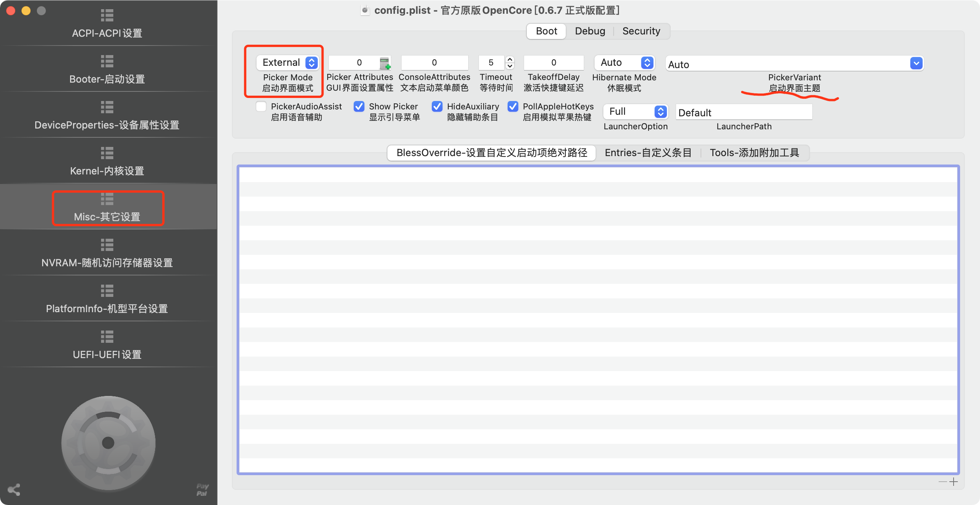Image resolution: width=980 pixels, height=505 pixels.
Task: Select the Tools-添加附加工具 tab
Action: tap(755, 153)
